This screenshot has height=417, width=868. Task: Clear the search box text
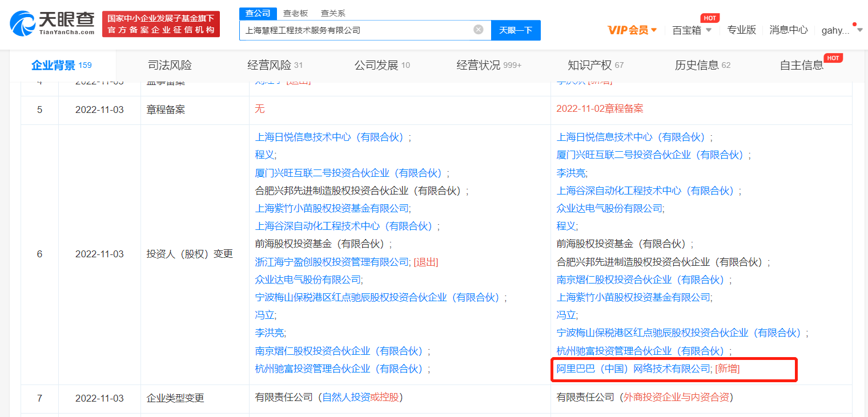point(479,30)
